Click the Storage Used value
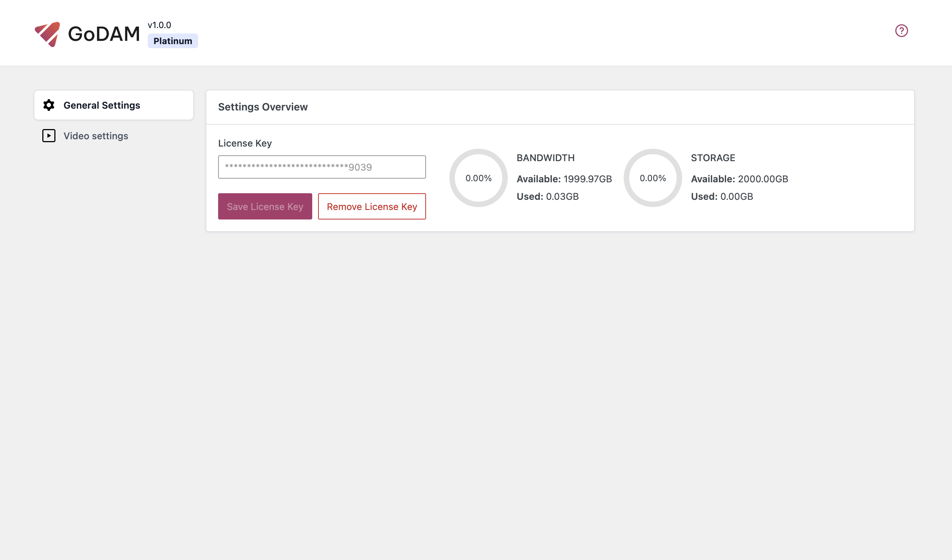952x560 pixels. click(721, 196)
